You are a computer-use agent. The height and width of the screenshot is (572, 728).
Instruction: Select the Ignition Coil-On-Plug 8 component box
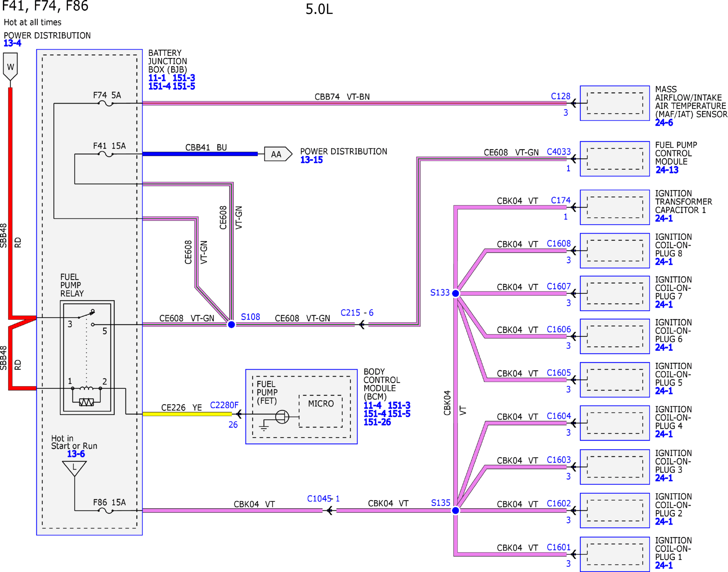coord(615,251)
